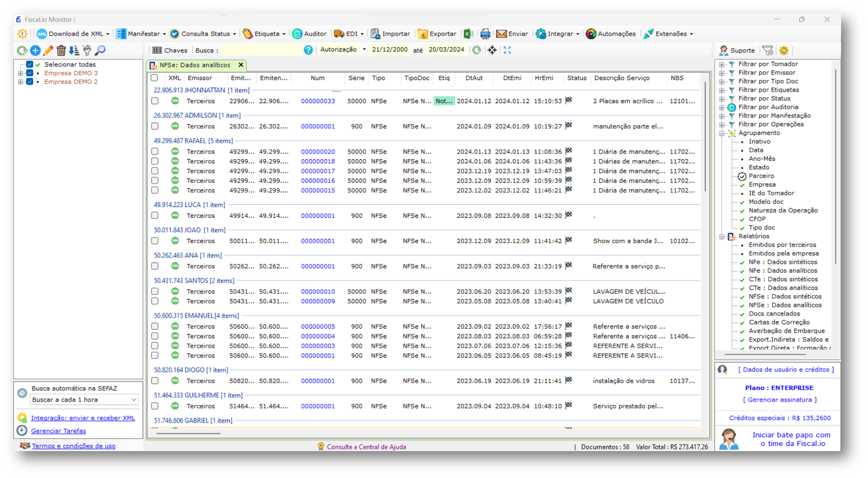Viewport: 868px width, 478px height.
Task: Open Automações from the toolbar
Action: [611, 34]
